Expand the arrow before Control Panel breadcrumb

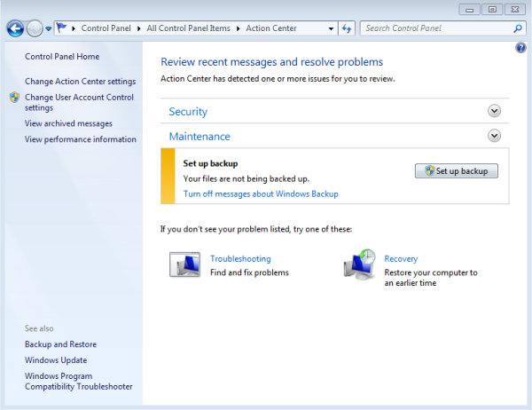(x=74, y=28)
